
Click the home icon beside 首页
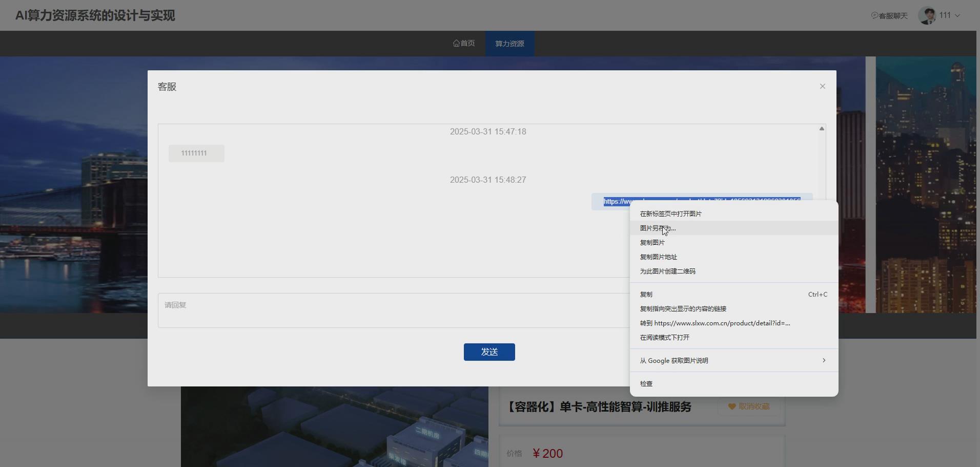(456, 43)
